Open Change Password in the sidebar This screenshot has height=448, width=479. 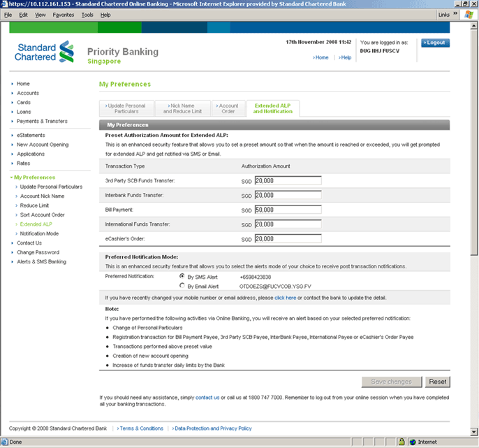tap(38, 252)
